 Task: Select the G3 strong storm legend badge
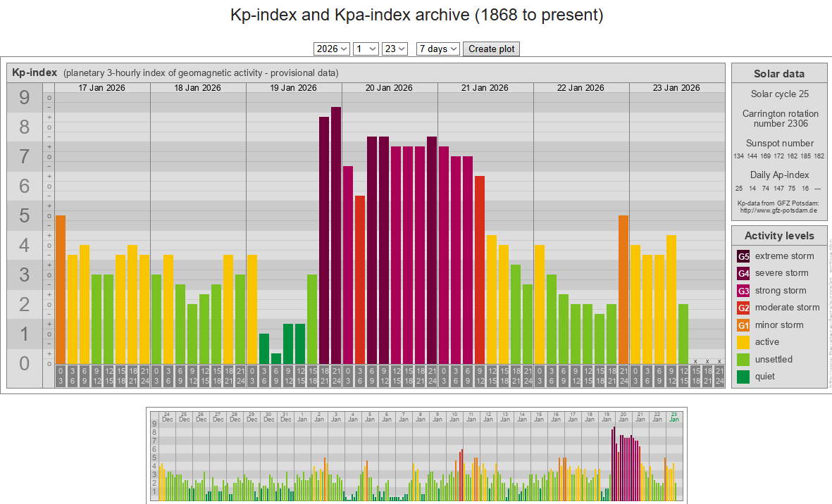[743, 291]
